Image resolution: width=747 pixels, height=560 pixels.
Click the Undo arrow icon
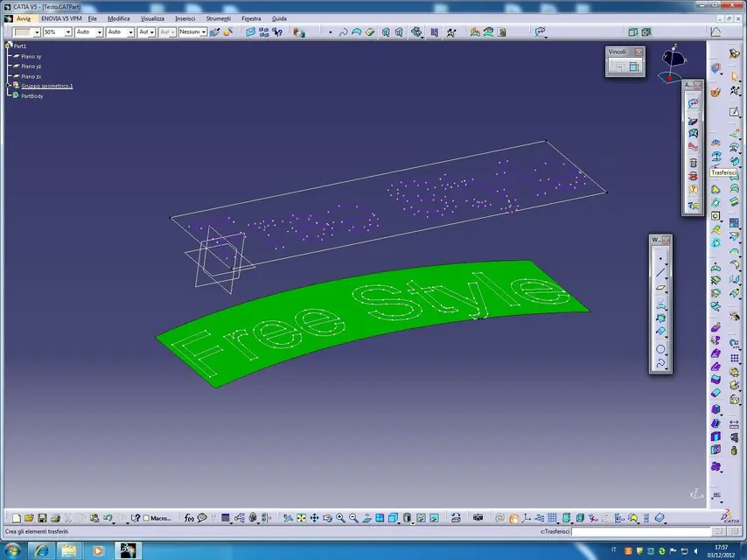108,518
